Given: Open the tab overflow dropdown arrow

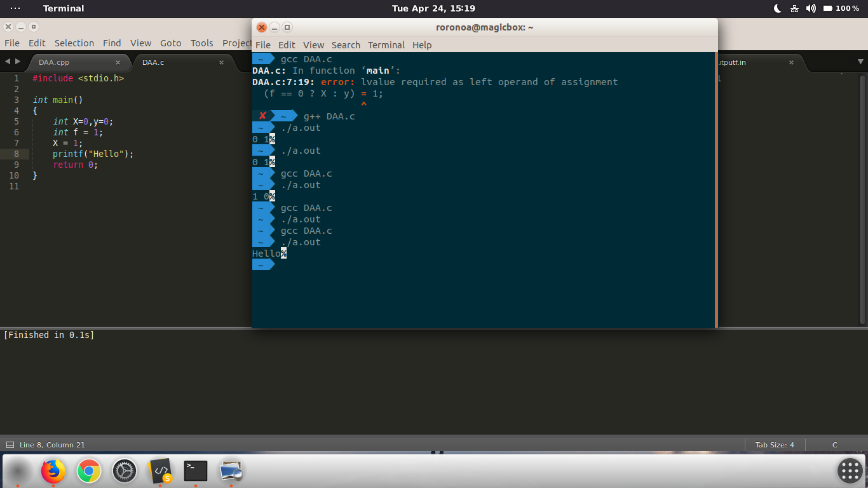Looking at the screenshot, I should 859,62.
